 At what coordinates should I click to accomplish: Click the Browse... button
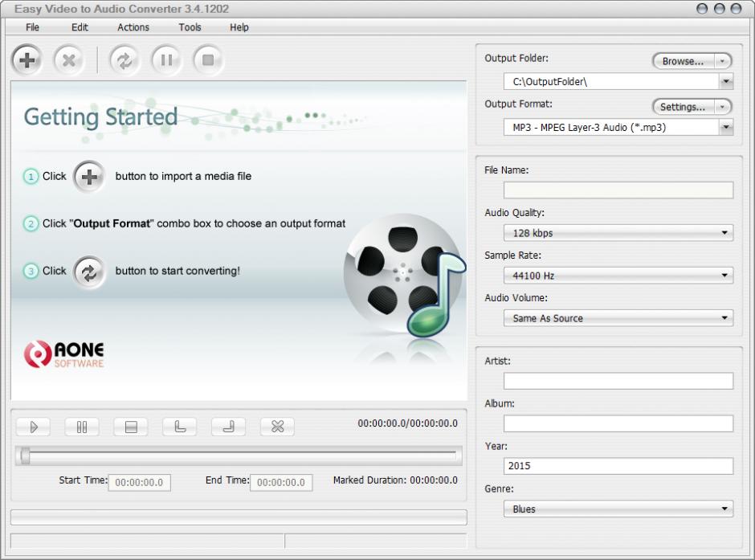(684, 61)
